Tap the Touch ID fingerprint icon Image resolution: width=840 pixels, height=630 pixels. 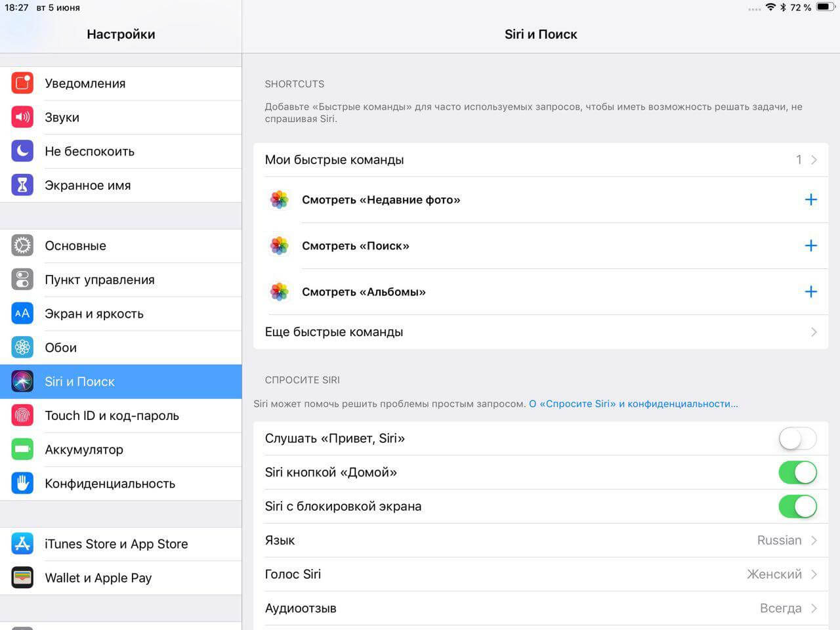click(22, 415)
